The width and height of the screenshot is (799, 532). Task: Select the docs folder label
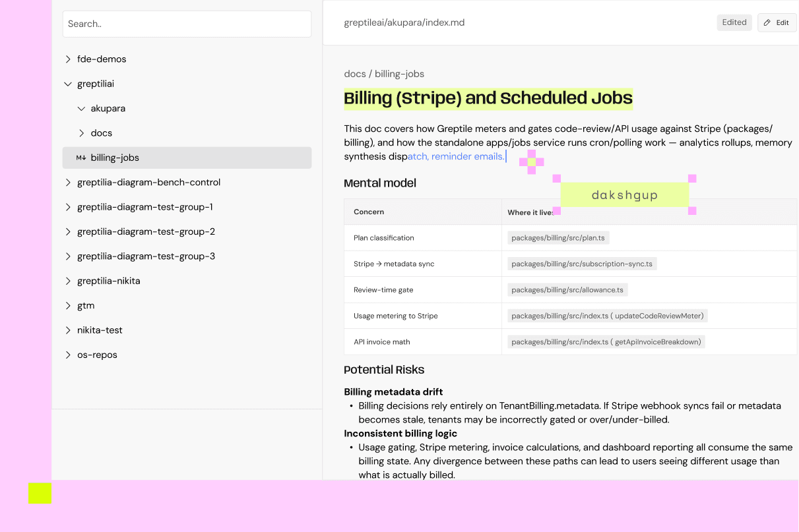click(102, 133)
